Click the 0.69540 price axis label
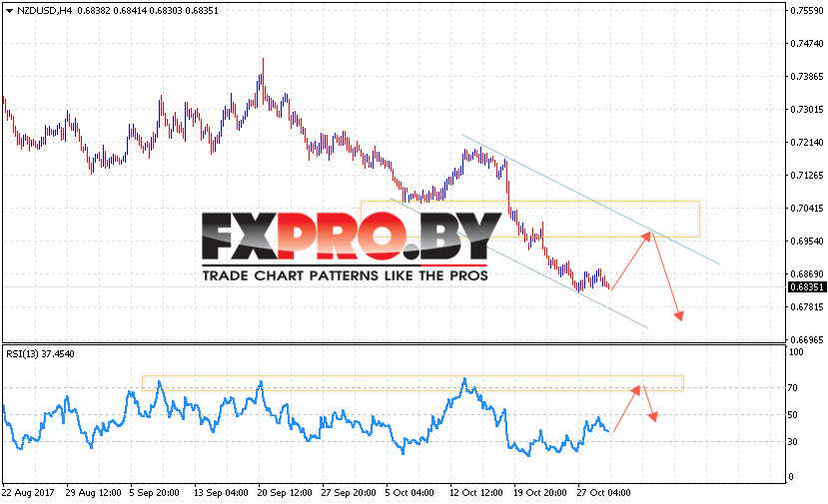 tap(807, 242)
